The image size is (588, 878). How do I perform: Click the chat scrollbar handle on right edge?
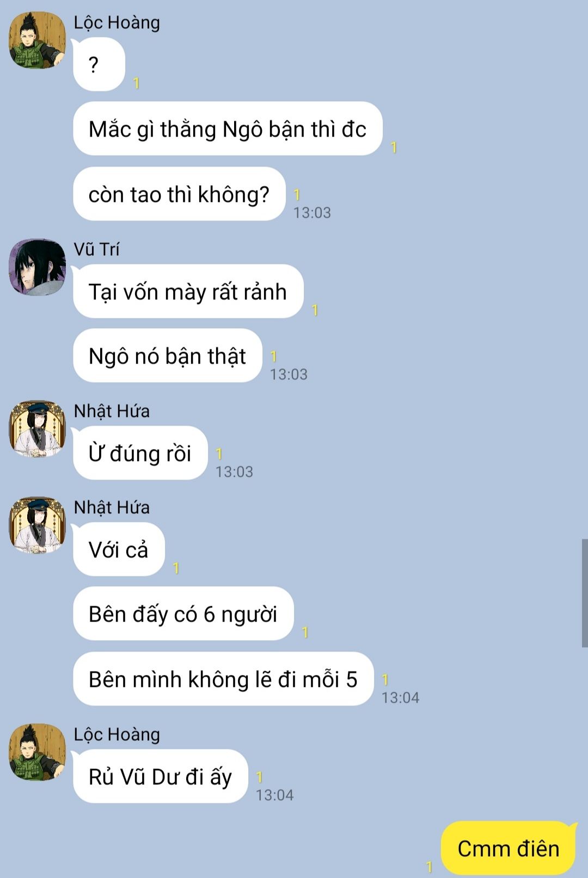pos(585,593)
